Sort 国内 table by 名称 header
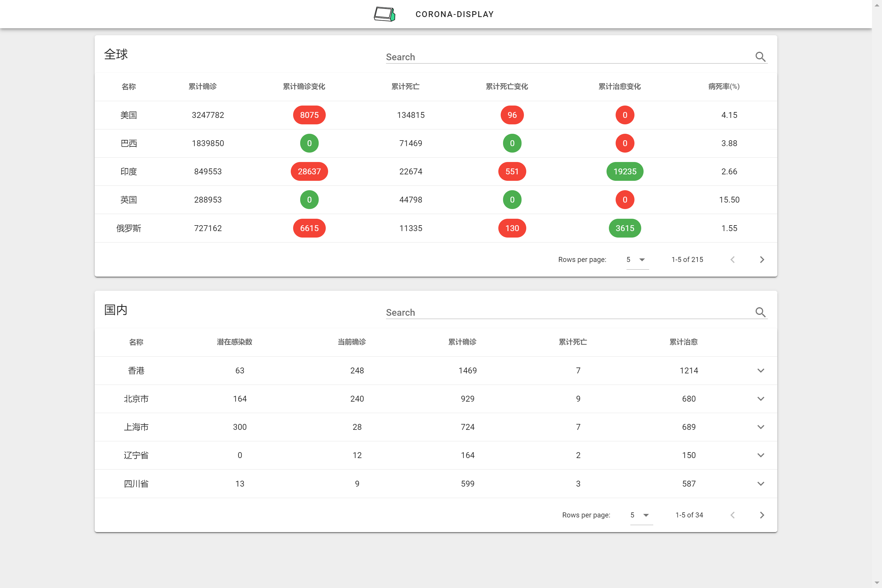Image resolution: width=882 pixels, height=588 pixels. (x=136, y=342)
